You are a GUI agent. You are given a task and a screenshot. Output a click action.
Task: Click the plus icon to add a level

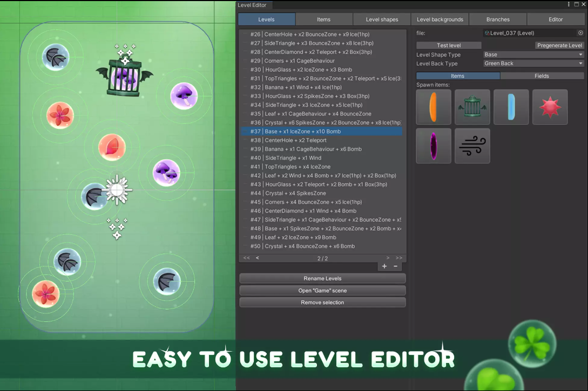click(x=384, y=266)
